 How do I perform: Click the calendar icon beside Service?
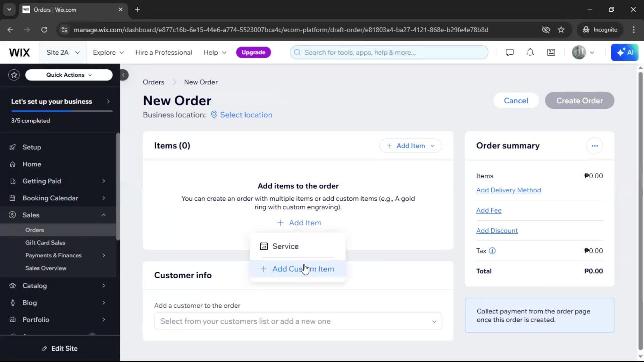click(264, 246)
